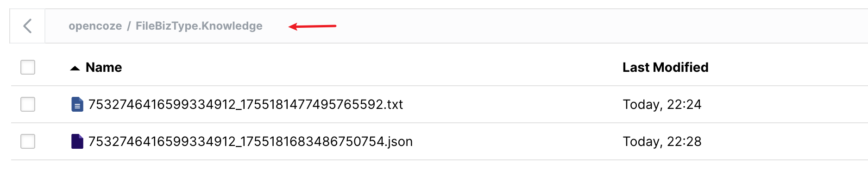Click the Today, 22:24 modified timestamp
The height and width of the screenshot is (190, 868).
point(662,104)
